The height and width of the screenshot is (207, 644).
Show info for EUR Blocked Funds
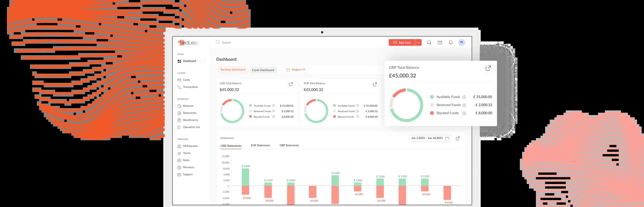coord(358,116)
